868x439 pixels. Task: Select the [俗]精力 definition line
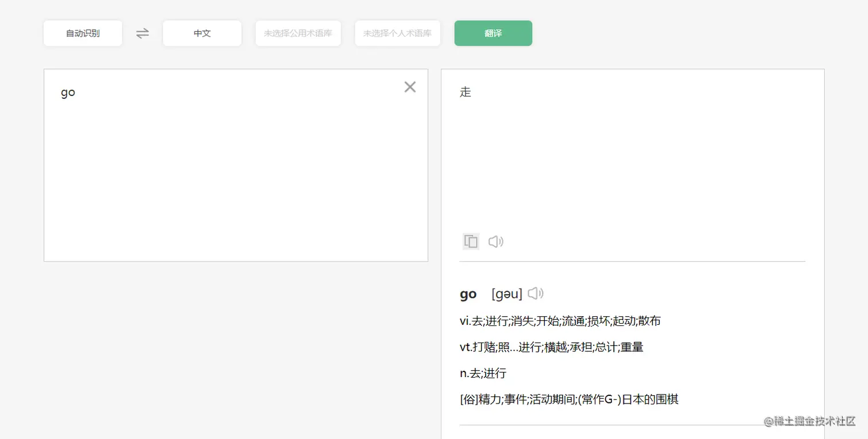point(569,399)
